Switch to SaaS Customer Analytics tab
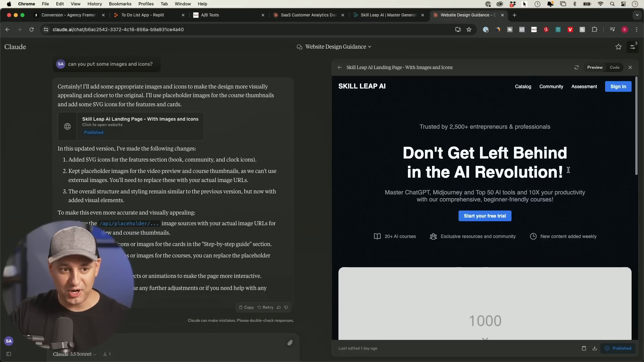The width and height of the screenshot is (644, 362). (x=308, y=15)
